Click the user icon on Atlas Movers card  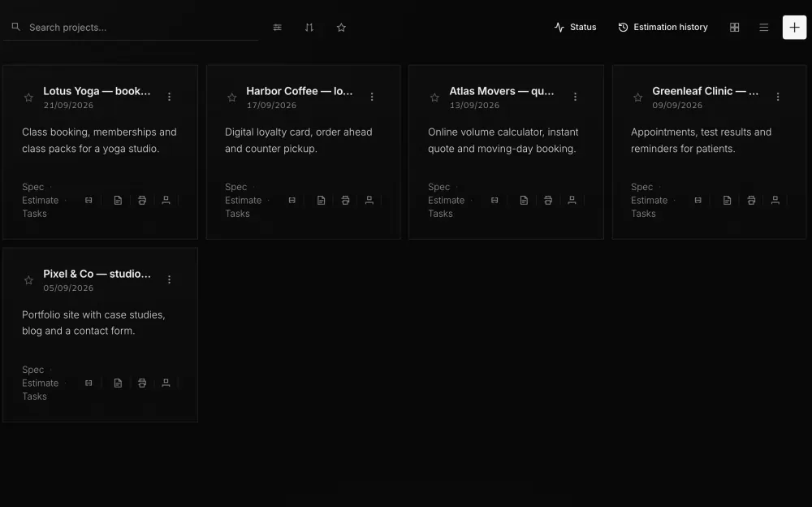pos(572,200)
